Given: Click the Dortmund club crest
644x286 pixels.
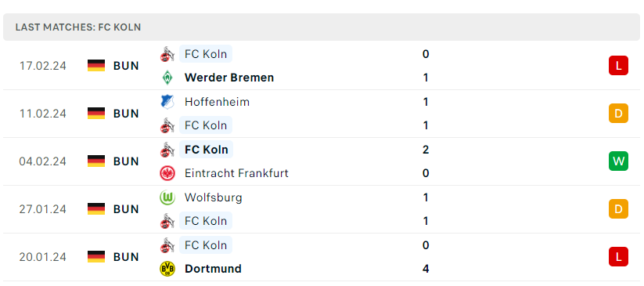Looking at the screenshot, I should [x=167, y=269].
